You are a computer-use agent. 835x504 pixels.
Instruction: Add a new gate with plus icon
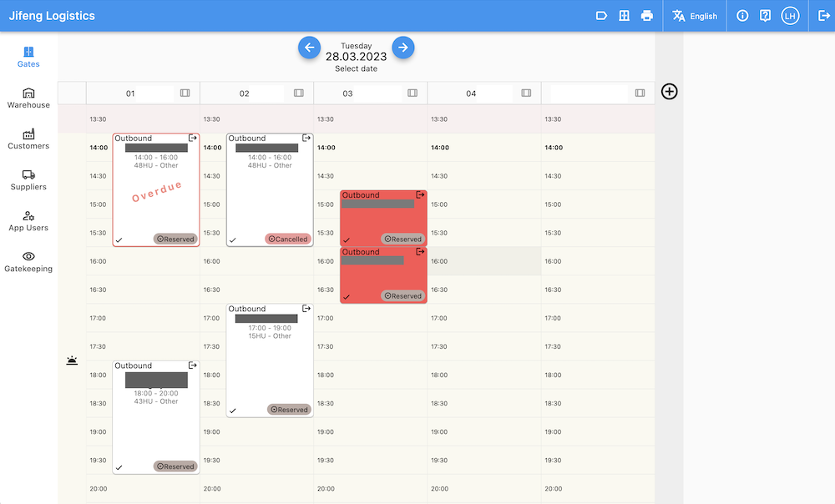[x=669, y=92]
